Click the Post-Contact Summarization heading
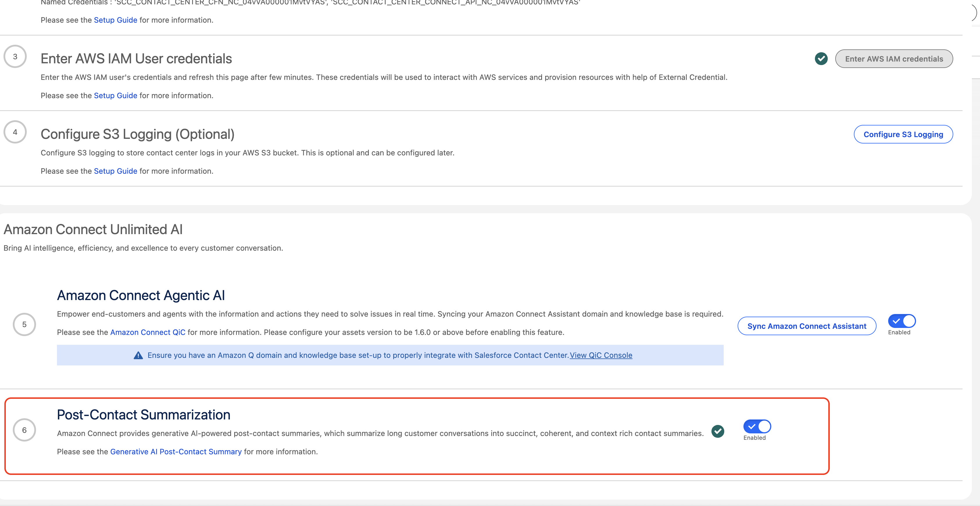Image resolution: width=980 pixels, height=506 pixels. 143,415
